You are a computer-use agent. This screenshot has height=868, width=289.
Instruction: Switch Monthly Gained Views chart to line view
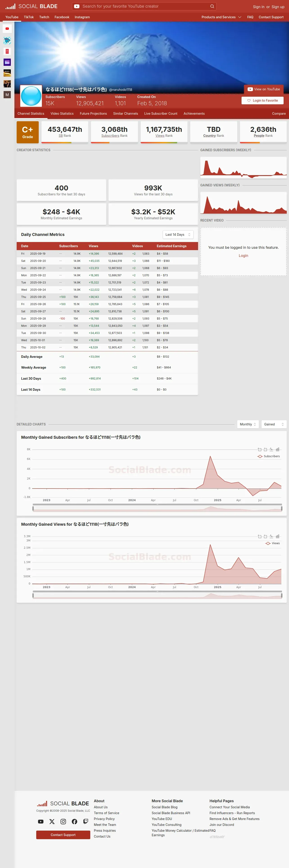271,537
